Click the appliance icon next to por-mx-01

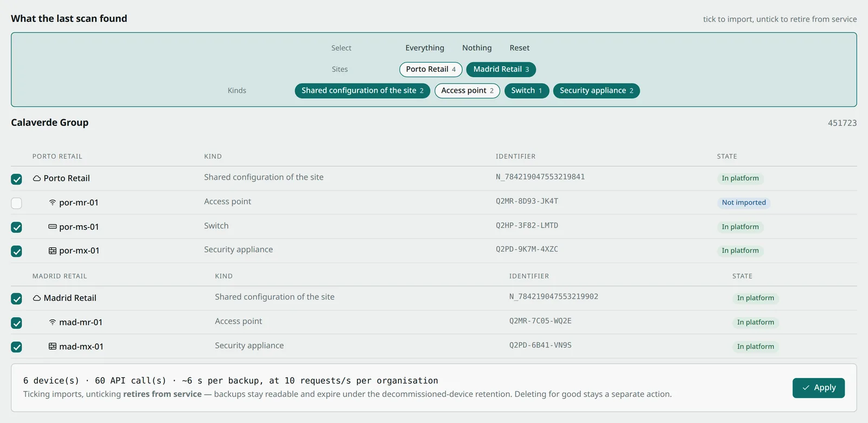(x=53, y=251)
